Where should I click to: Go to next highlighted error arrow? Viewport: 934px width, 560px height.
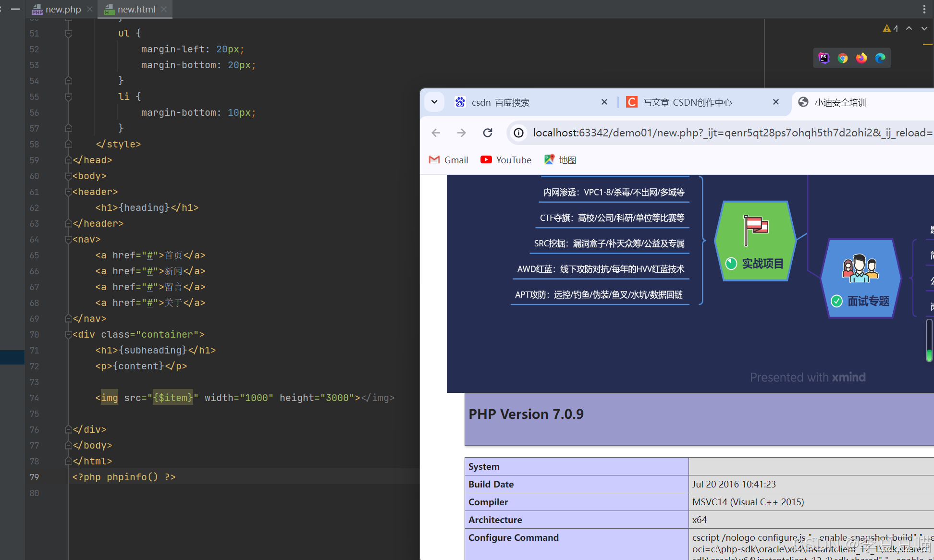(924, 28)
